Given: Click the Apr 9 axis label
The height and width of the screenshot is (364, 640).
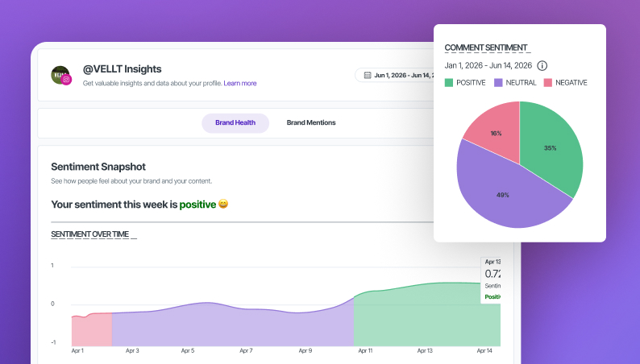Looking at the screenshot, I should (305, 350).
